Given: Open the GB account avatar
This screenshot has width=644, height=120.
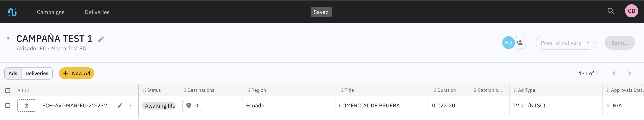Looking at the screenshot, I should tap(631, 11).
